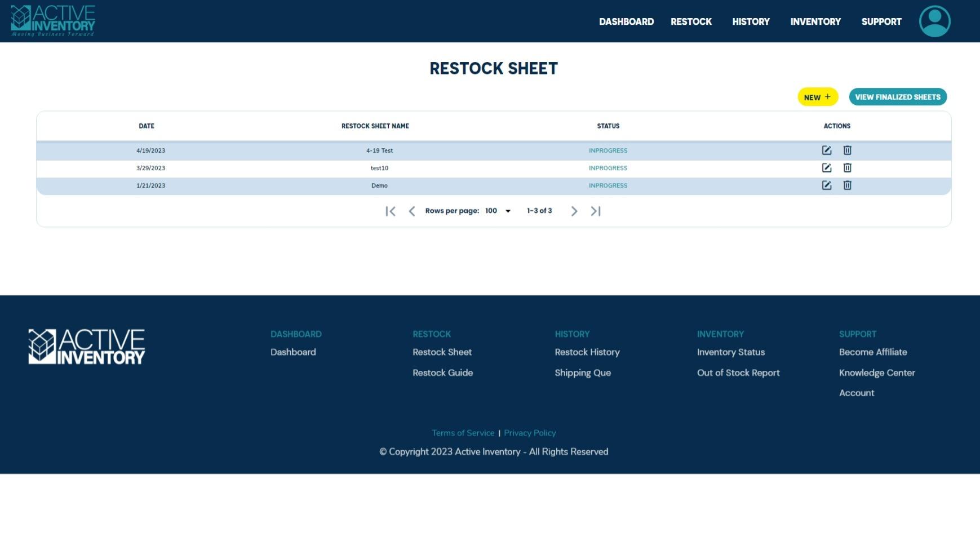The image size is (980, 541).
Task: Click View Finalized Sheets button
Action: point(897,97)
